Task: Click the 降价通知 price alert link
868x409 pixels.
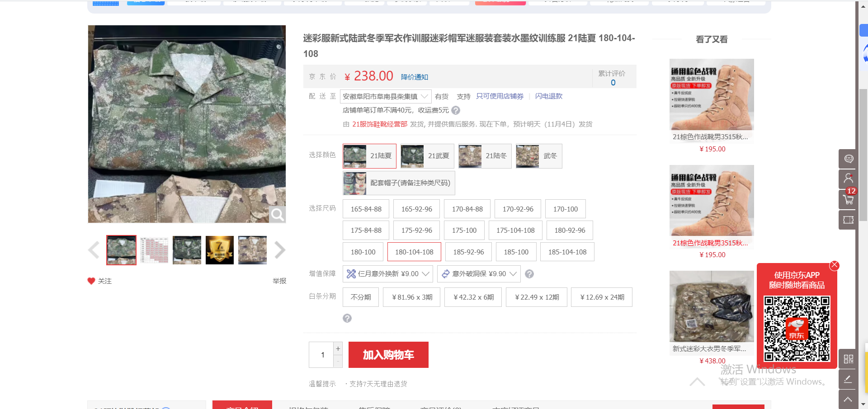Action: click(x=414, y=77)
